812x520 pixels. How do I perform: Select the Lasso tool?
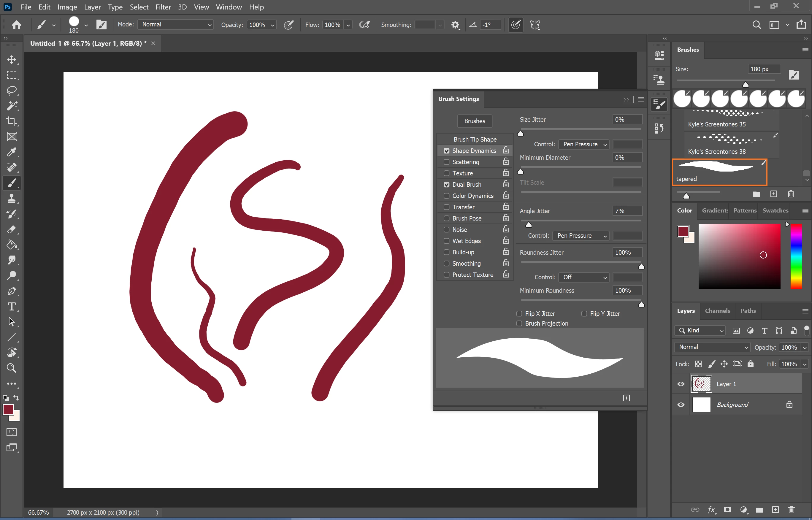point(12,91)
